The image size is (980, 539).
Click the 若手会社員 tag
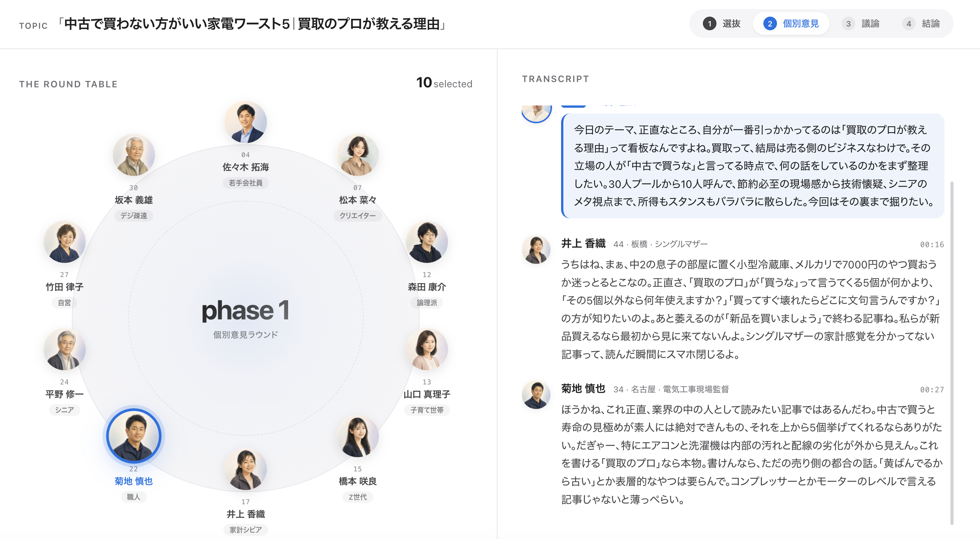(x=245, y=183)
